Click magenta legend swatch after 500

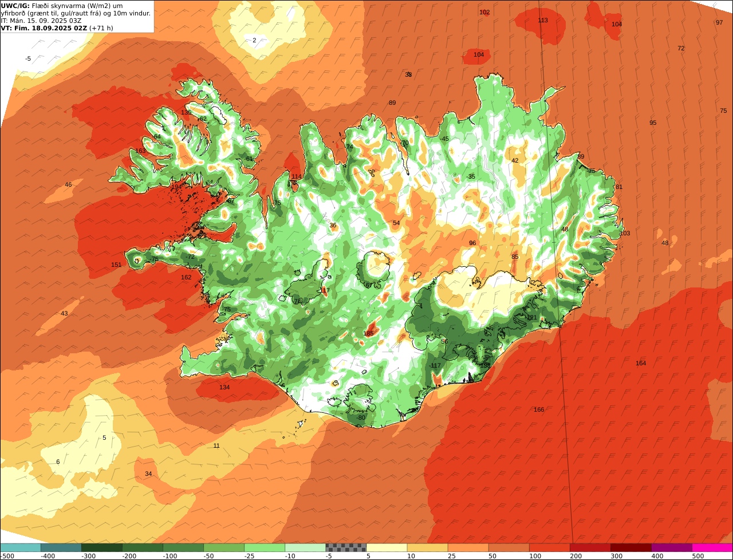coord(712,547)
